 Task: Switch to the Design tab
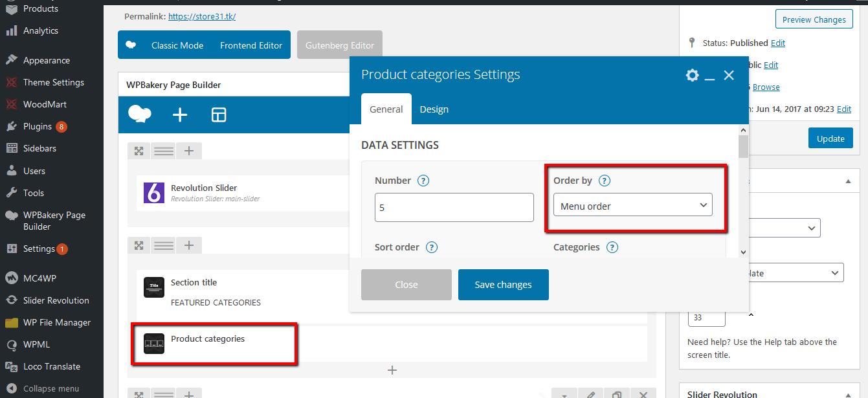(434, 109)
